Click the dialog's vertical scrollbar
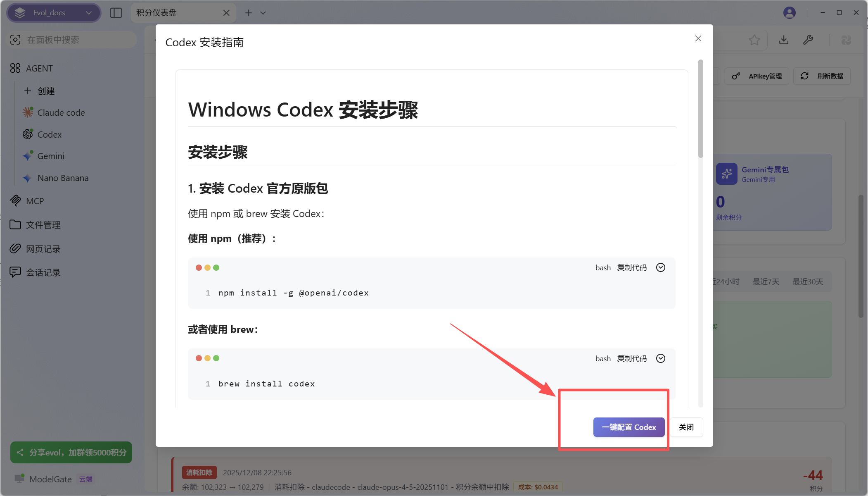This screenshot has height=496, width=868. click(x=700, y=110)
